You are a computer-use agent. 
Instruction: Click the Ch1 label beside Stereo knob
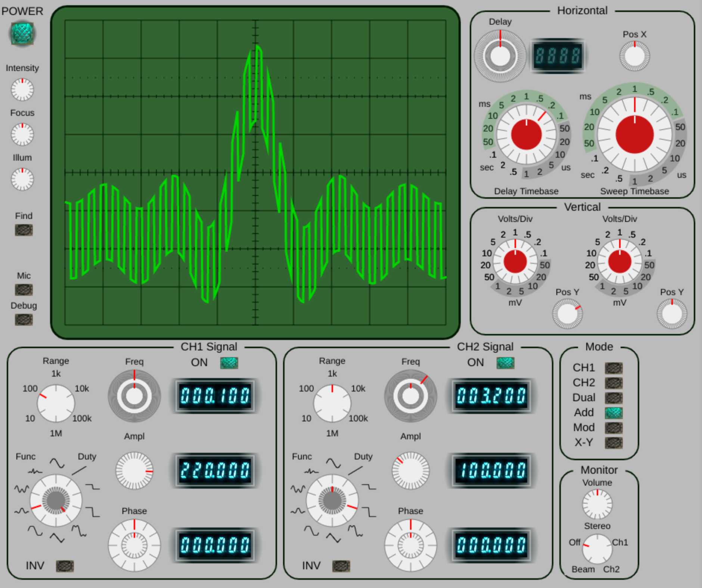point(620,542)
